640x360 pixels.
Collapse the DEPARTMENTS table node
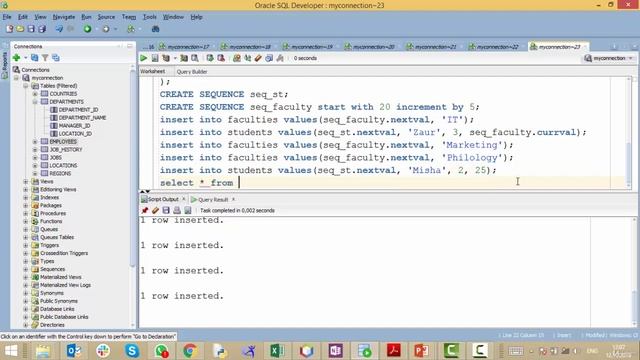point(35,102)
